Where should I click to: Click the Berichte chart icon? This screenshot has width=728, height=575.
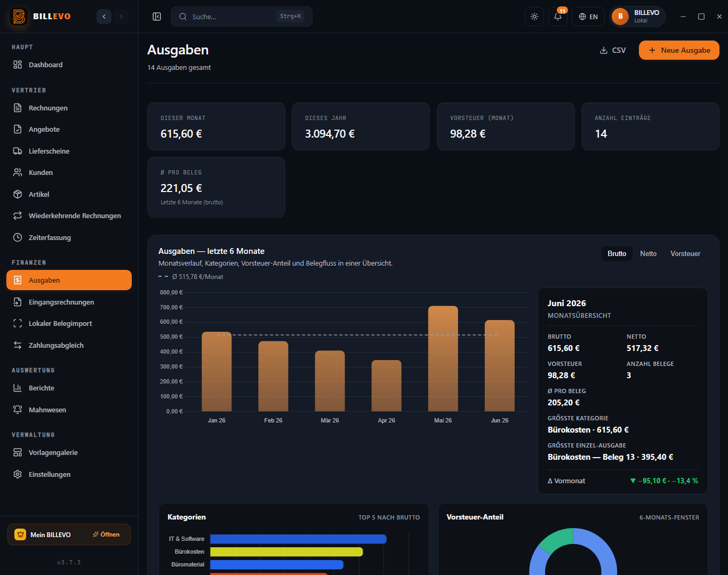point(18,388)
